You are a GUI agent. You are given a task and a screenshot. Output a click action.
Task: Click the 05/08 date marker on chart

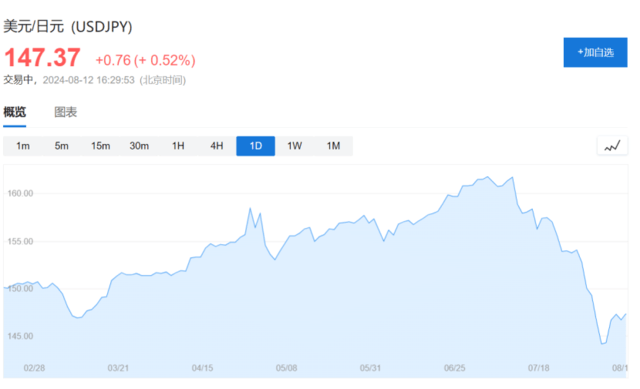[x=287, y=368]
